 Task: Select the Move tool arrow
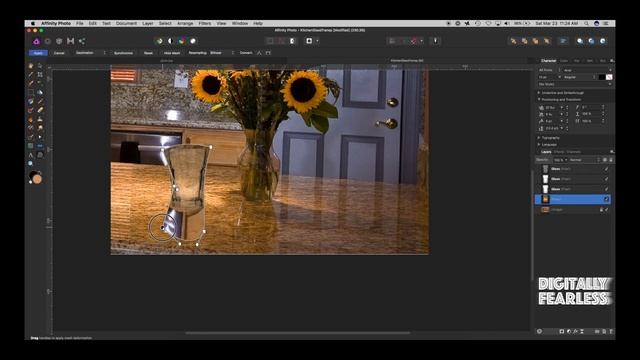tap(40, 66)
